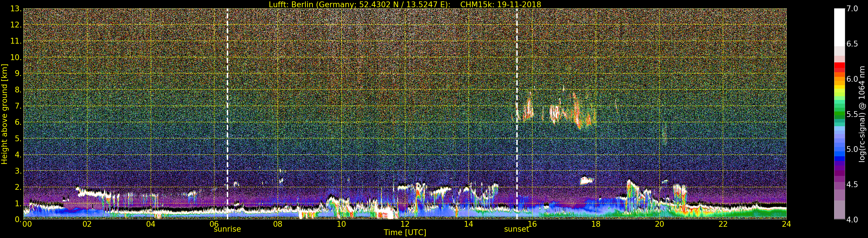Click the time axis tick '02'
Screen dimensions: 868x238
(x=87, y=224)
